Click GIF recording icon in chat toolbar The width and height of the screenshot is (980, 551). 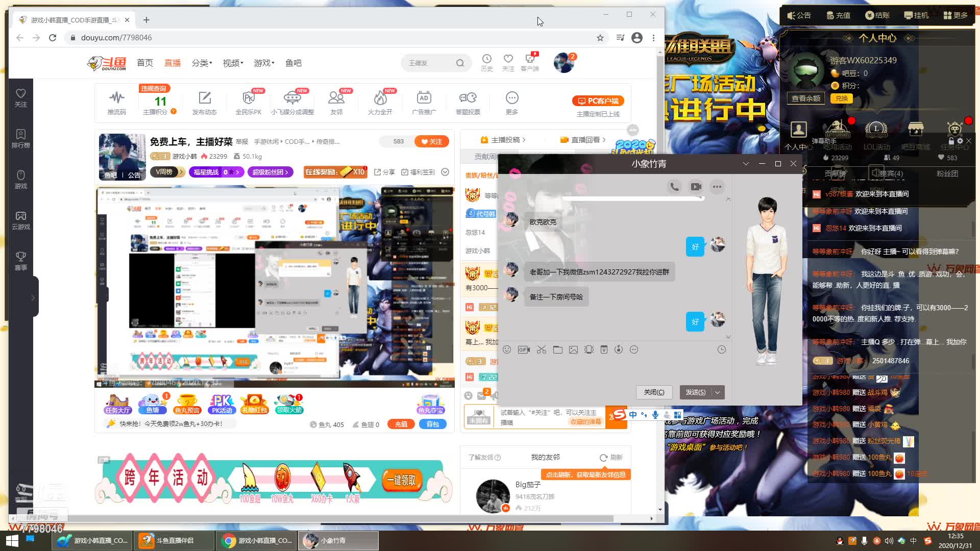tap(524, 349)
